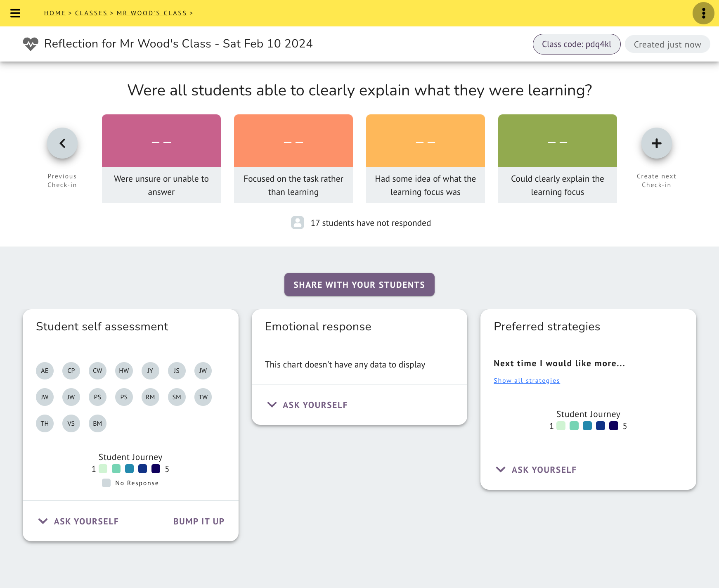The width and height of the screenshot is (719, 588).
Task: Select student avatar VS
Action: (71, 424)
